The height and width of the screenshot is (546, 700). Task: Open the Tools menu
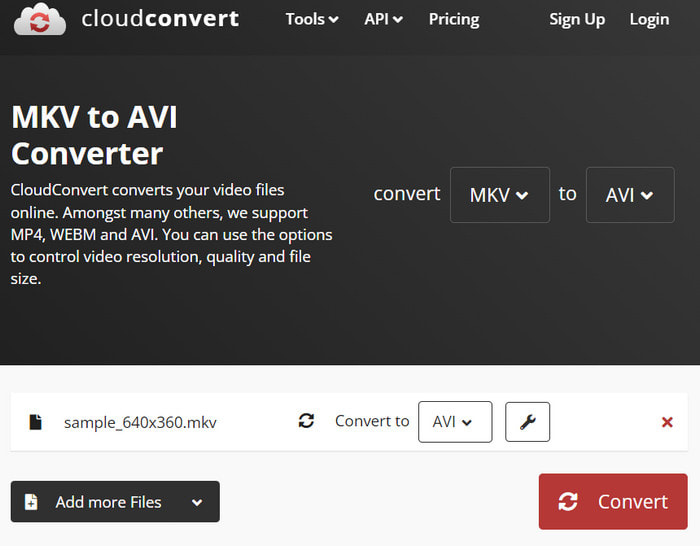(x=312, y=19)
